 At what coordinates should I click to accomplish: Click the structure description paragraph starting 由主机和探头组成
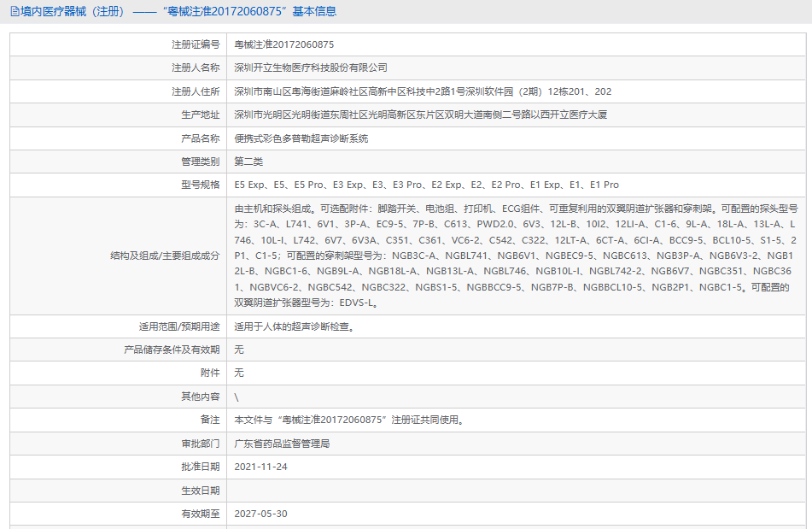tap(516, 256)
